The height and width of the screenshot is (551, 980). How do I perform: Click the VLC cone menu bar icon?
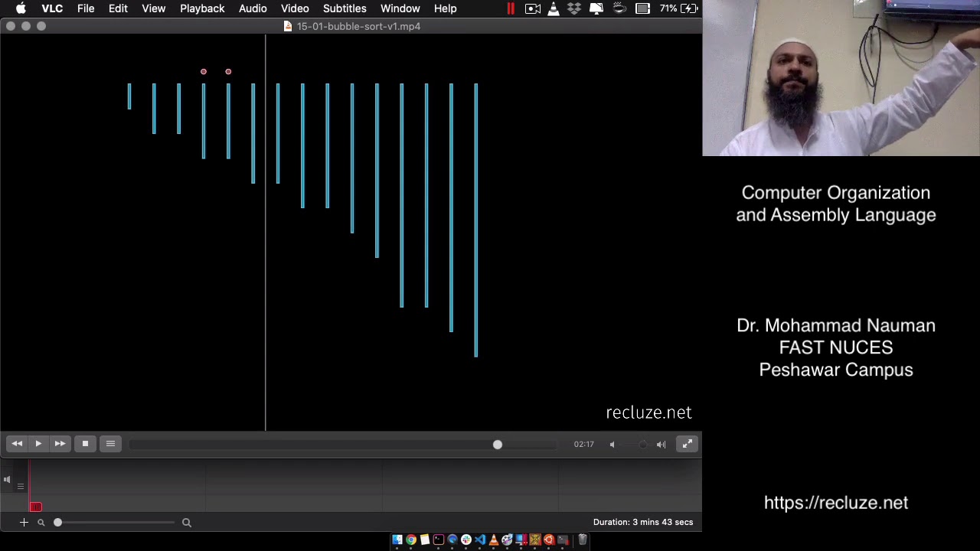pos(554,8)
